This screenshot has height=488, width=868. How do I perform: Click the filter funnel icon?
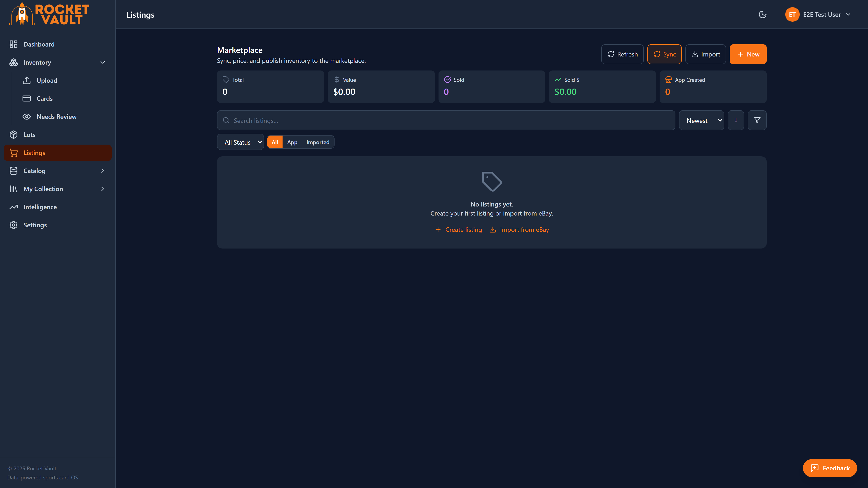click(757, 120)
